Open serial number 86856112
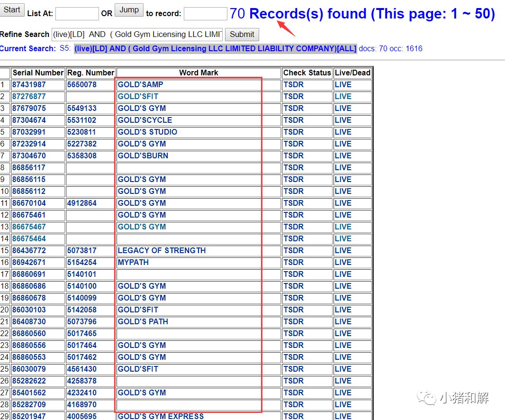This screenshot has height=420, width=505. point(29,192)
